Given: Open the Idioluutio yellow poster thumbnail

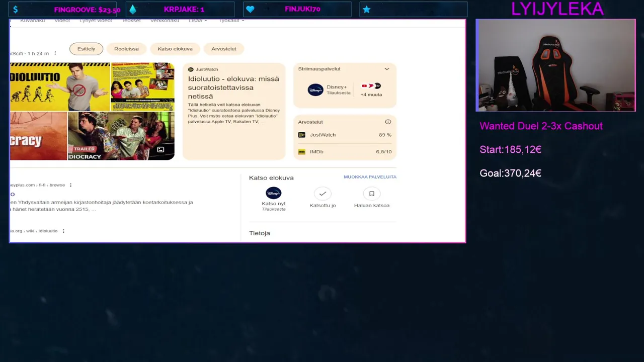Looking at the screenshot, I should (60, 87).
